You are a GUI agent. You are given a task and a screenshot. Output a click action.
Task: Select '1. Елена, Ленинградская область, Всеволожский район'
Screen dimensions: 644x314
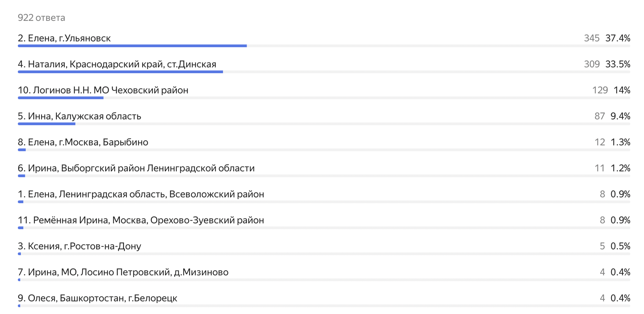(141, 194)
